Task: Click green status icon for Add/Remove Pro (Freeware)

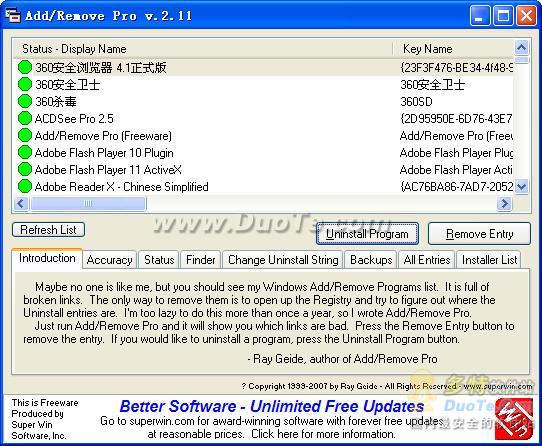Action: point(25,135)
